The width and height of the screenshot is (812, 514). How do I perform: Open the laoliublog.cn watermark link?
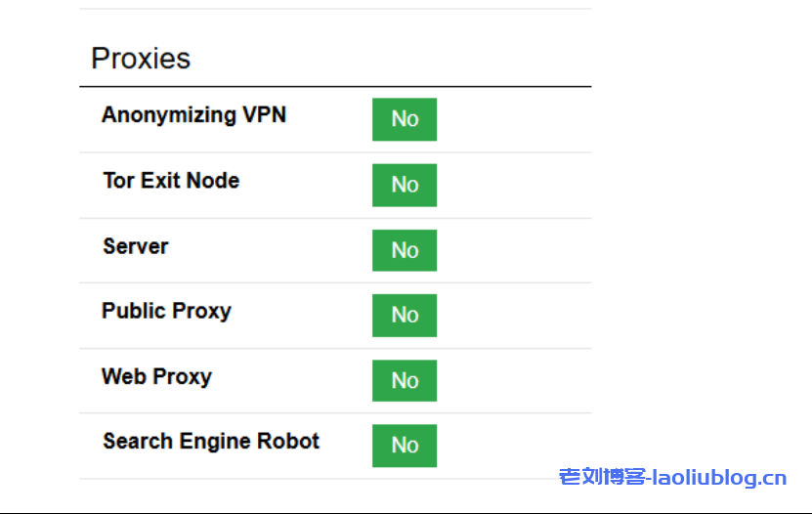point(719,478)
